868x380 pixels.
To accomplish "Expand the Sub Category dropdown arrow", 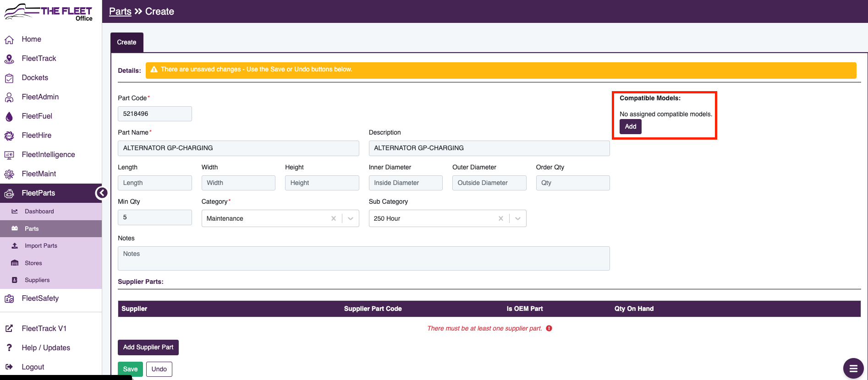I will (518, 218).
